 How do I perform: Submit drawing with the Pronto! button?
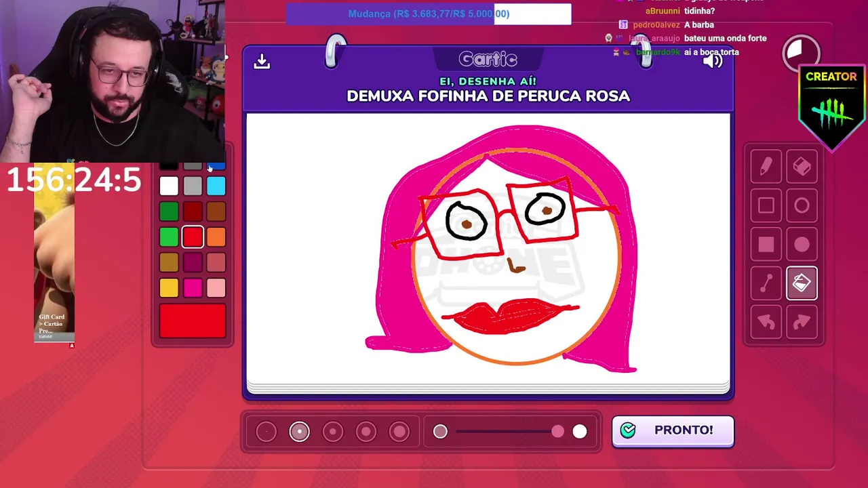tap(673, 430)
